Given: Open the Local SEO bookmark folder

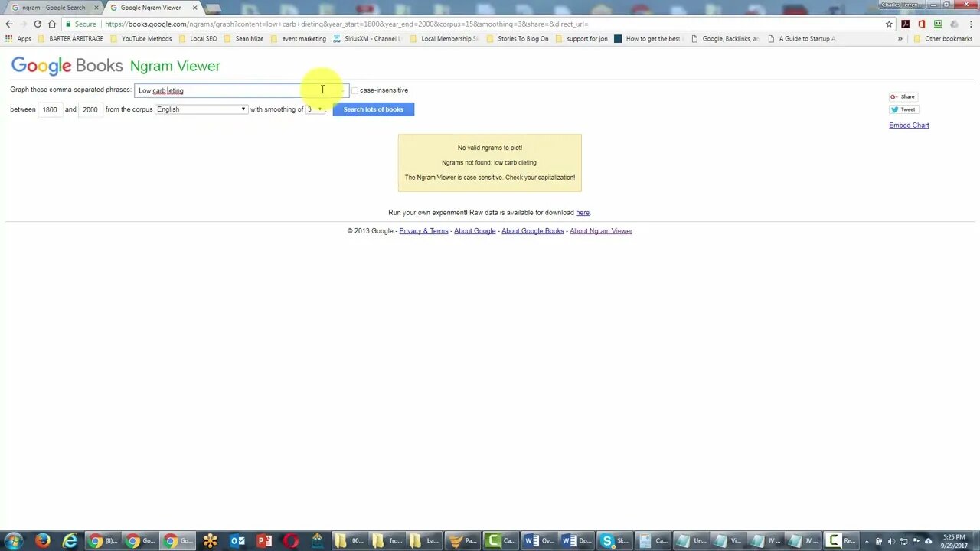Looking at the screenshot, I should point(198,38).
